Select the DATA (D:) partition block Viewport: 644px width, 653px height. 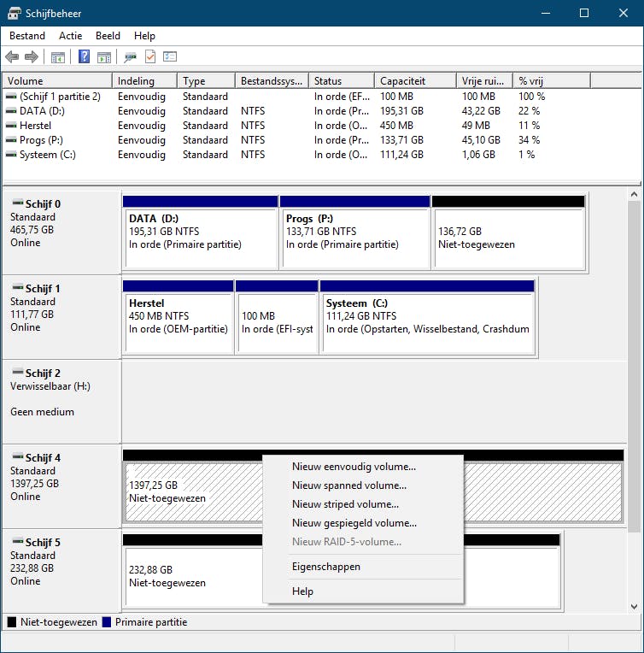(200, 235)
